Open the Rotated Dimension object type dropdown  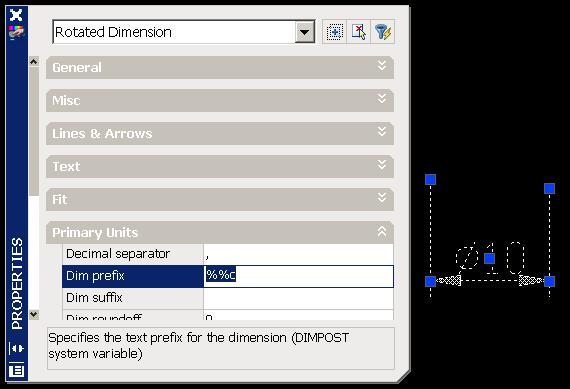click(x=305, y=32)
